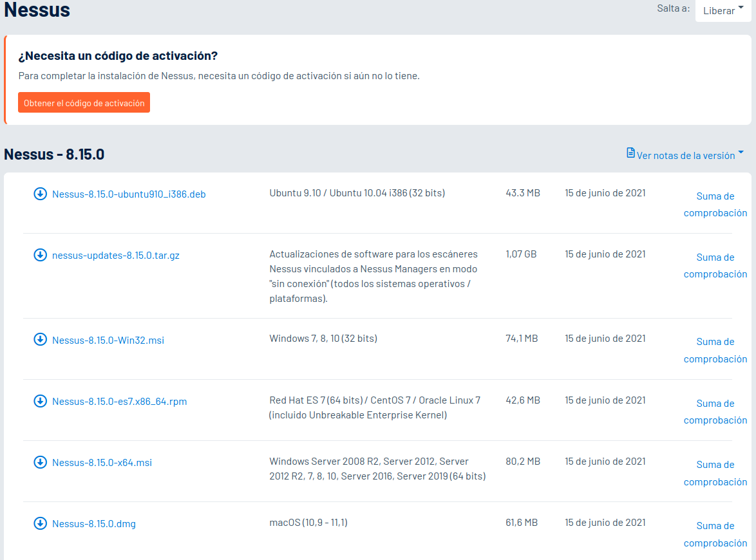This screenshot has height=560, width=756.
Task: Click download icon for Nessus-8.15.0.dmg
Action: [x=40, y=523]
